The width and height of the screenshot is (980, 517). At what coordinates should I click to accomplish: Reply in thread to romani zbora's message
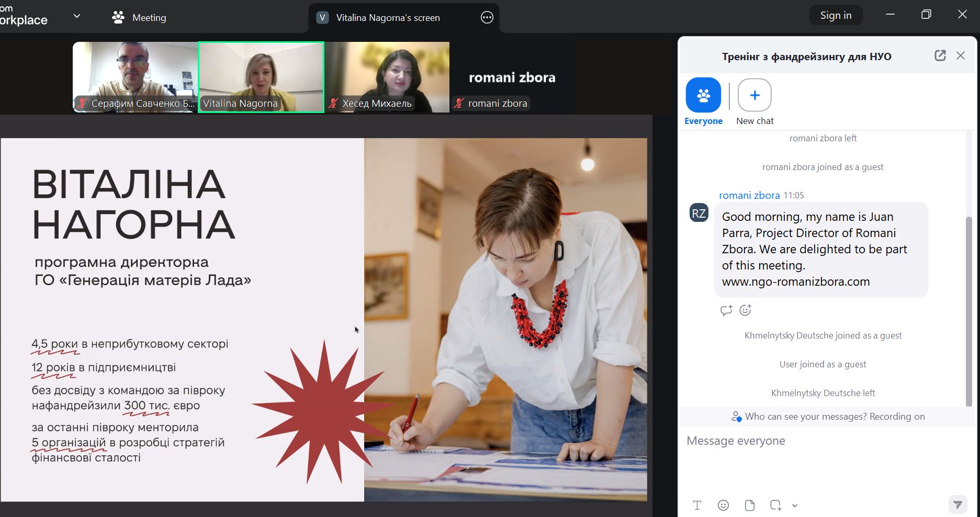pos(726,310)
